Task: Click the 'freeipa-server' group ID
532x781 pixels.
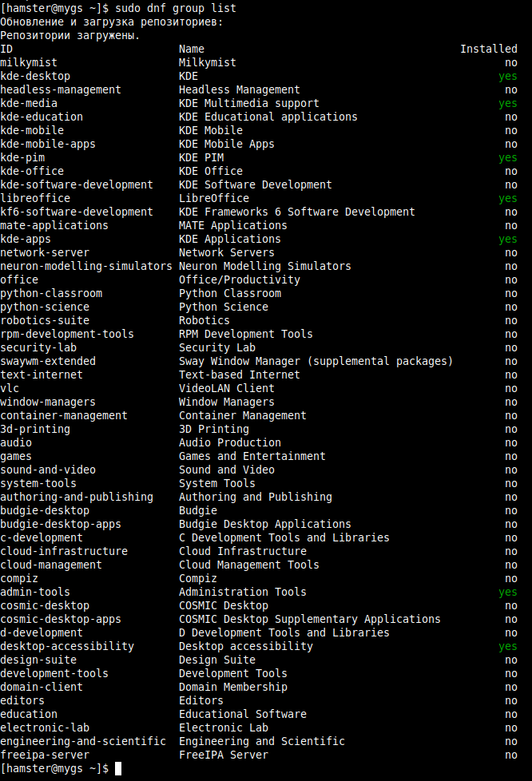Action: pos(45,755)
